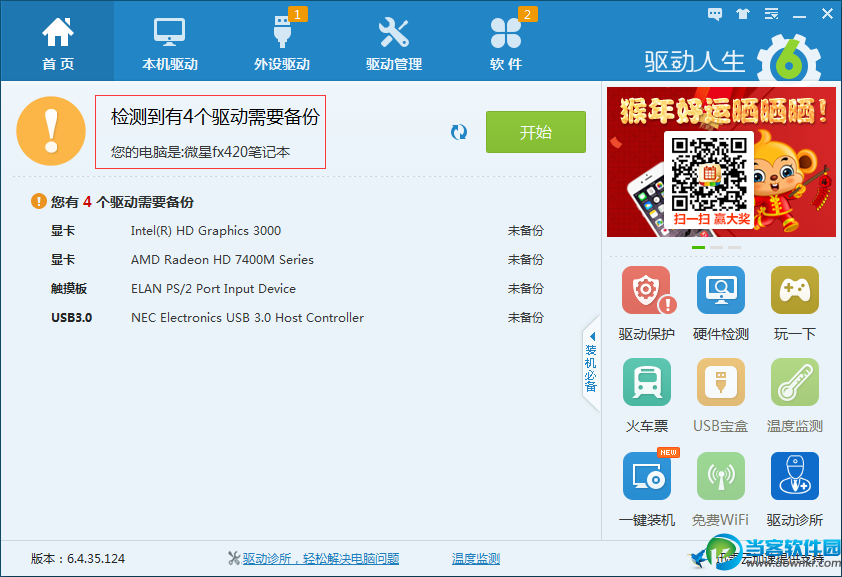The image size is (842, 577).
Task: Select AMD Radeon HD 7400M Series row
Action: 297,260
